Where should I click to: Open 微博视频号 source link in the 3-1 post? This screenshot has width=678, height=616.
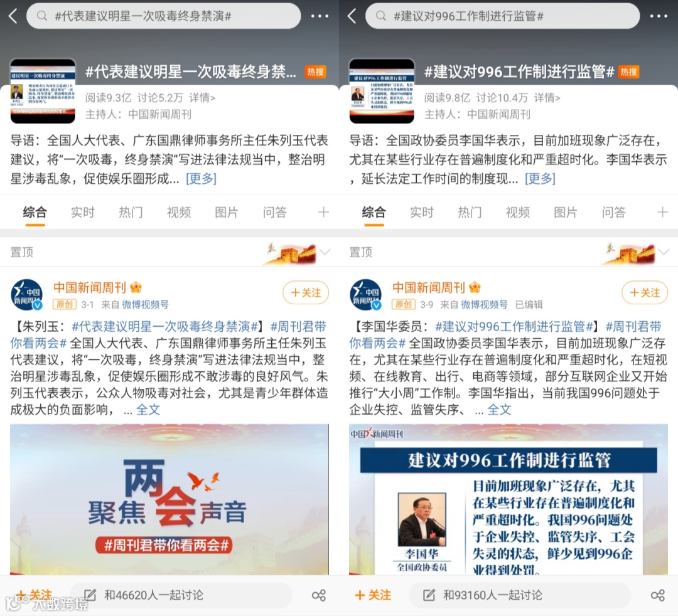[x=145, y=304]
